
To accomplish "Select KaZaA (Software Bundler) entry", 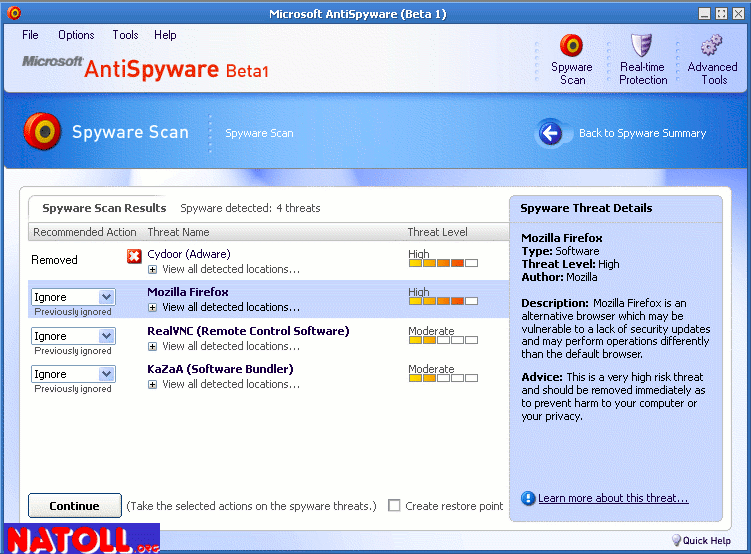I will click(220, 369).
